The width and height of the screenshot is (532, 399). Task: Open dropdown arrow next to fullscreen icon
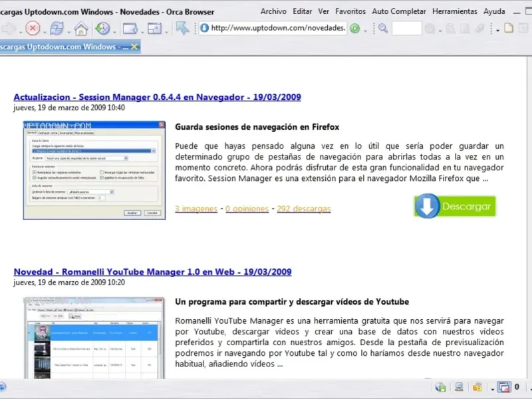click(166, 32)
